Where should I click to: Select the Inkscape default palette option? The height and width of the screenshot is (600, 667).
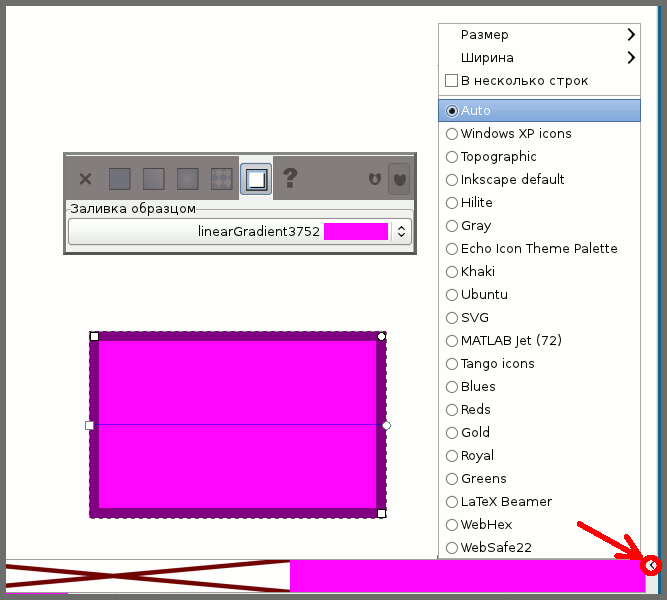click(512, 180)
